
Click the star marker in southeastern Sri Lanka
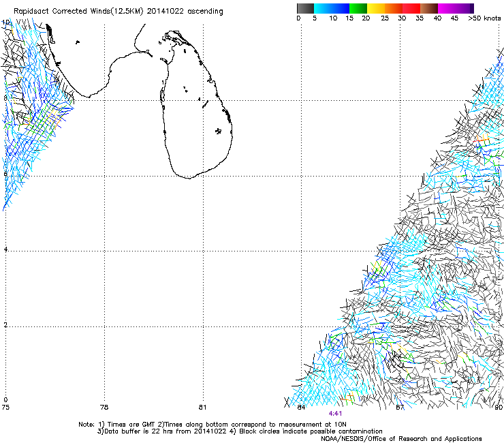pos(218,131)
